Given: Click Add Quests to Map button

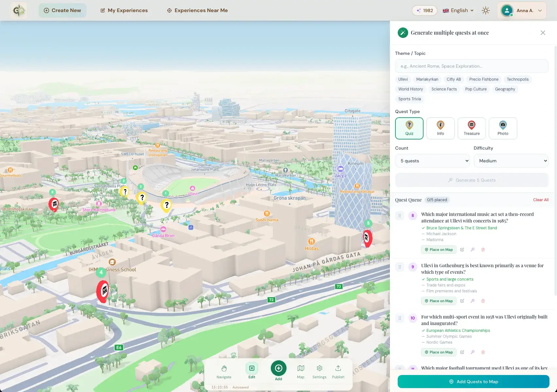Looking at the screenshot, I should [x=473, y=382].
